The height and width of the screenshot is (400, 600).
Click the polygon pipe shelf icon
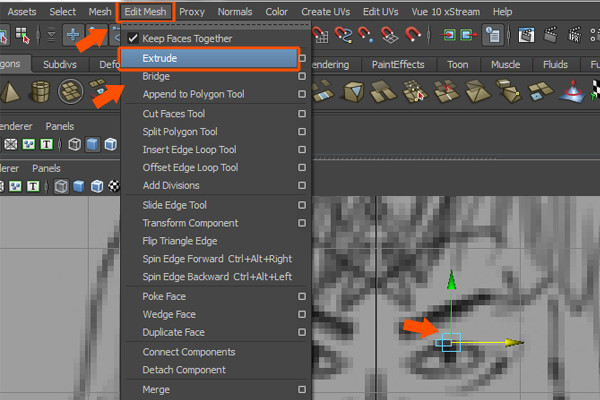[x=40, y=92]
